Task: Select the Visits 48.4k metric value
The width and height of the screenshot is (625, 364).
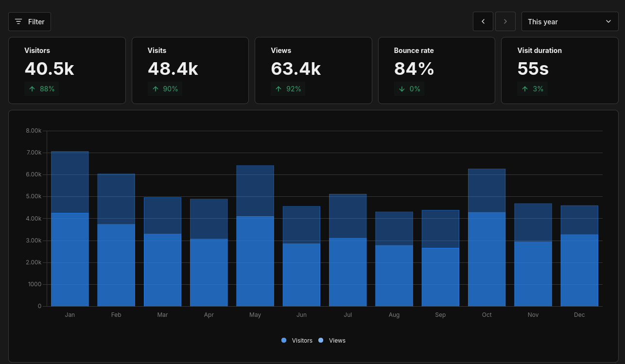Action: click(173, 69)
